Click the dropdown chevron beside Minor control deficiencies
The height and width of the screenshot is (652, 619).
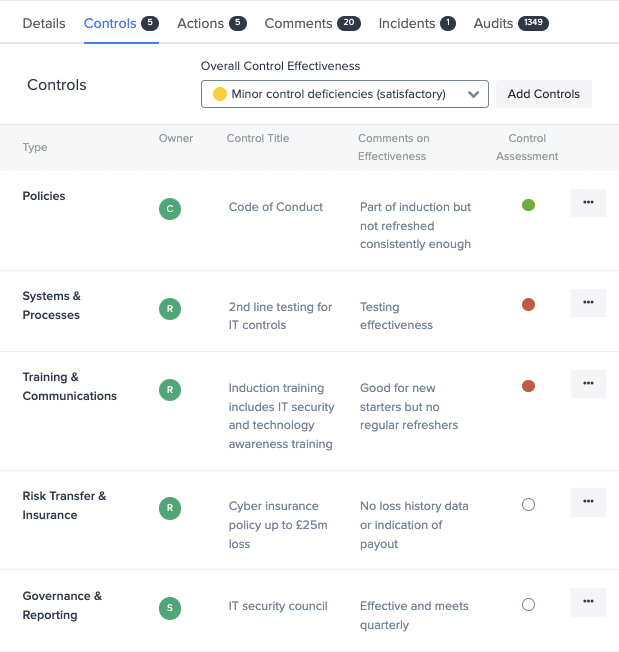tap(474, 95)
